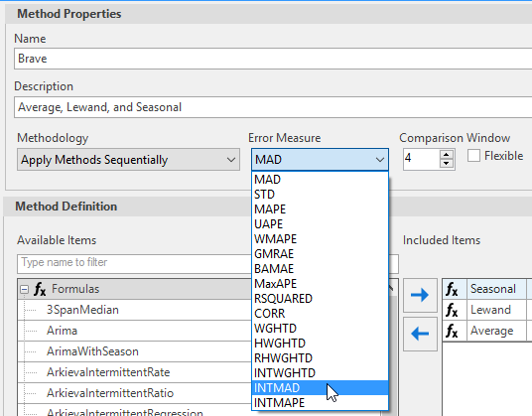Click the Description text field
This screenshot has height=416, width=532.
(x=273, y=107)
